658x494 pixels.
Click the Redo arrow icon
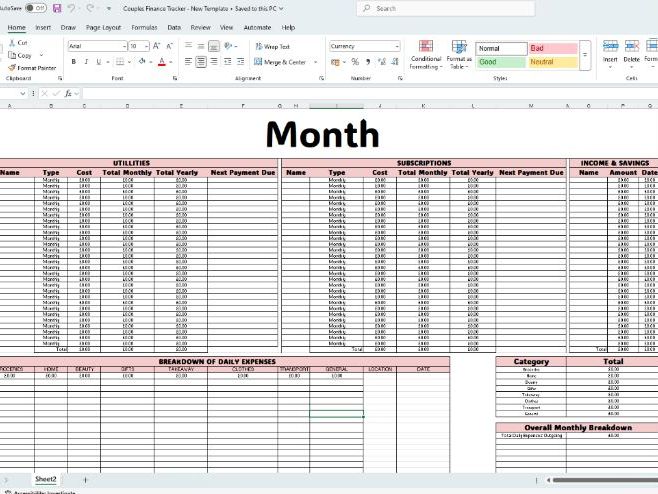90,8
